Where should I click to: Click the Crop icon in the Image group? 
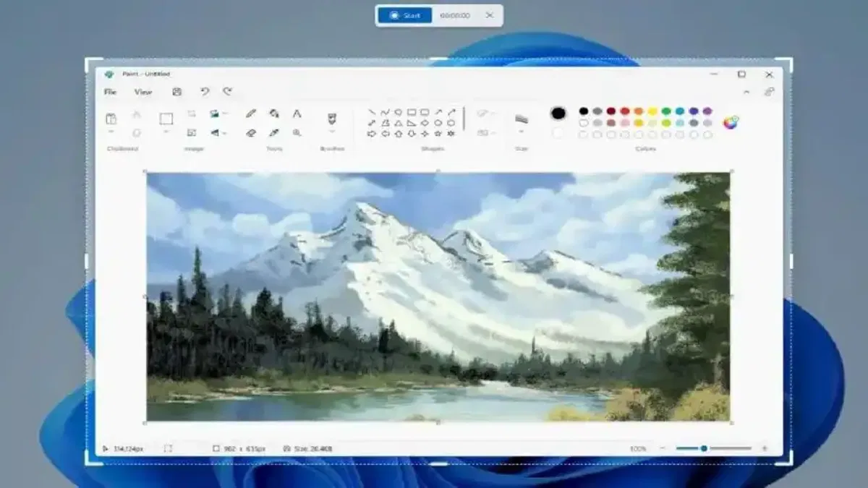click(x=192, y=114)
